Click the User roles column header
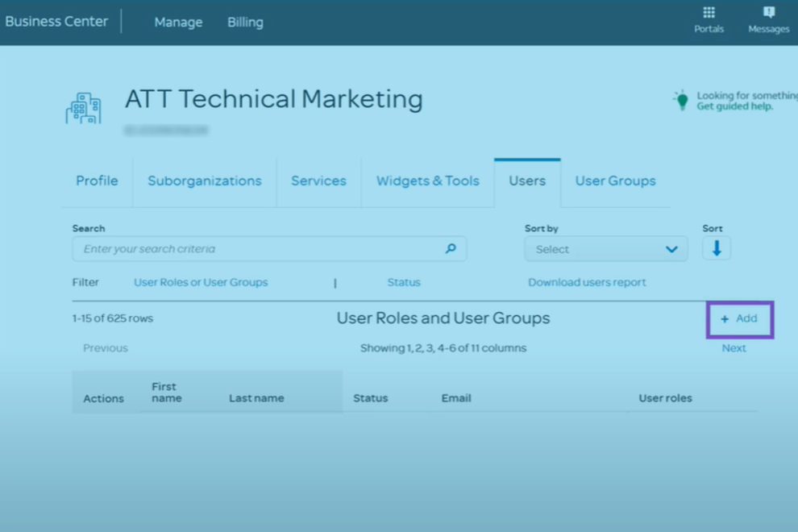 [x=665, y=398]
